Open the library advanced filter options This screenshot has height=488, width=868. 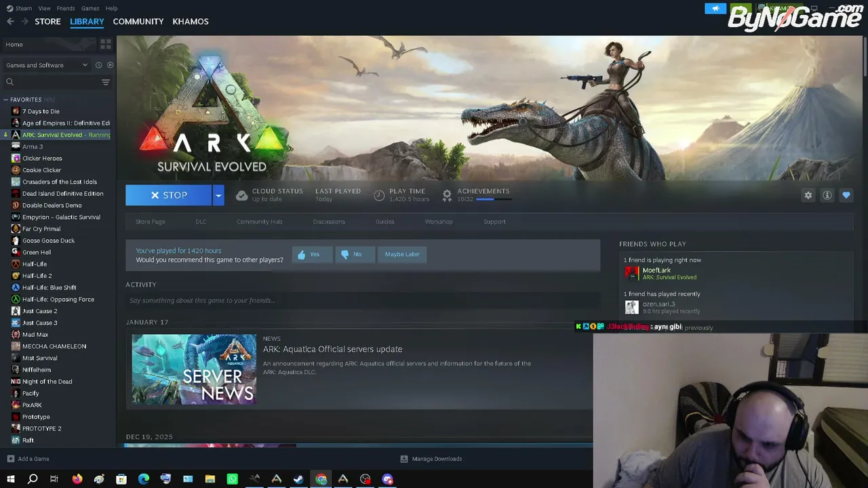coord(106,82)
